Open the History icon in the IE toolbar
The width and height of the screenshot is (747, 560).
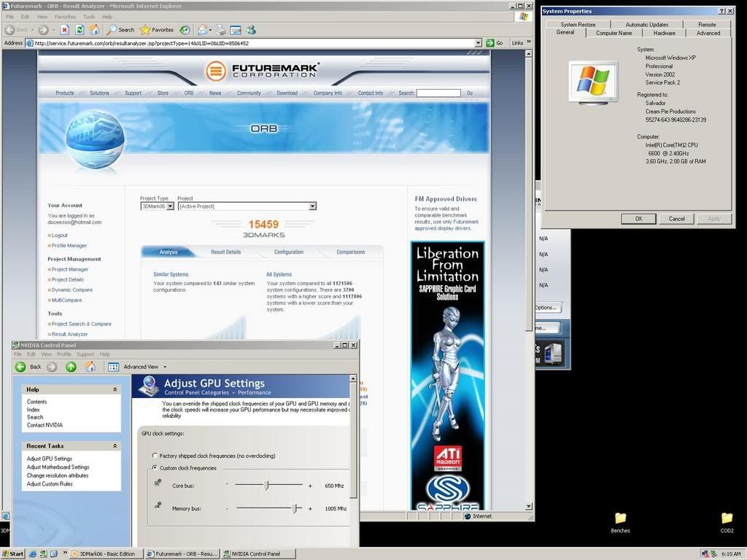(x=185, y=30)
